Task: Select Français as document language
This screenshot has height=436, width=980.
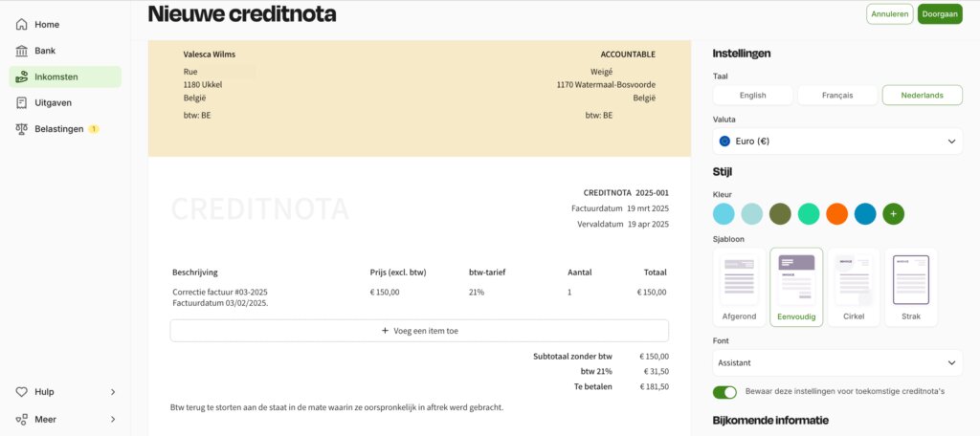Action: (836, 95)
